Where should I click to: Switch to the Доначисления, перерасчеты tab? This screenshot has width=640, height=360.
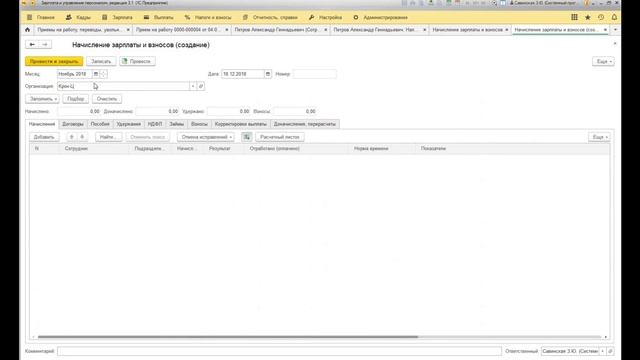tap(304, 124)
